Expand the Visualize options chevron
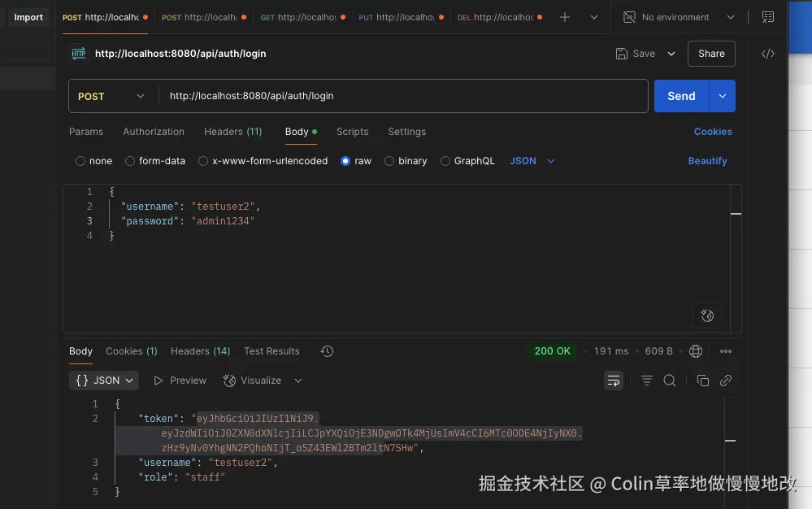812x509 pixels. click(298, 381)
